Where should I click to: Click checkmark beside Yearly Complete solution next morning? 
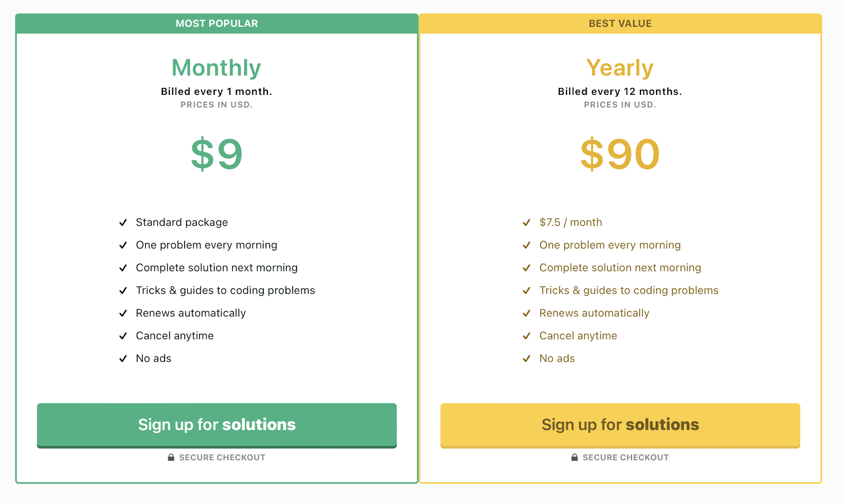(526, 268)
